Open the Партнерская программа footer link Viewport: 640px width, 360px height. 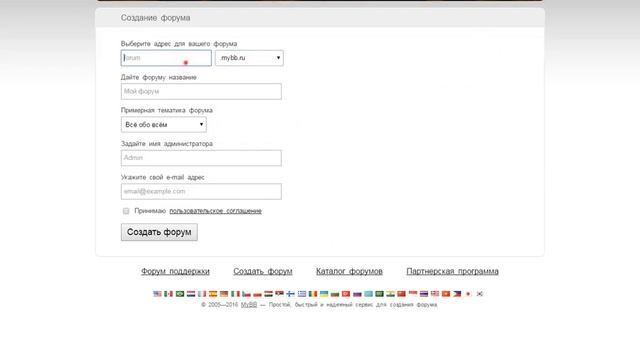[x=452, y=271]
